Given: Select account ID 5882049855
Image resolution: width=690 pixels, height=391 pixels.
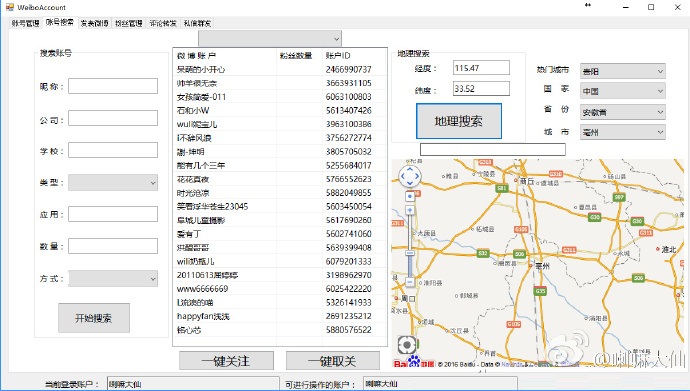Looking at the screenshot, I should [x=280, y=193].
